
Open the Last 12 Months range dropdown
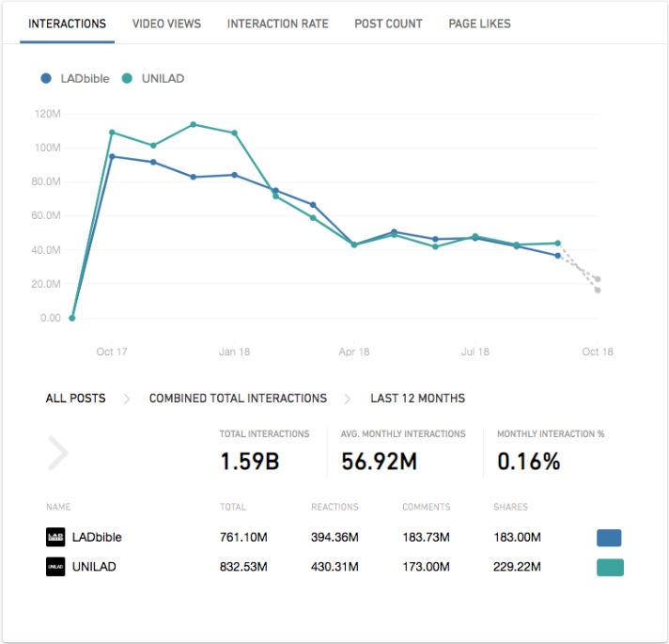tap(417, 399)
